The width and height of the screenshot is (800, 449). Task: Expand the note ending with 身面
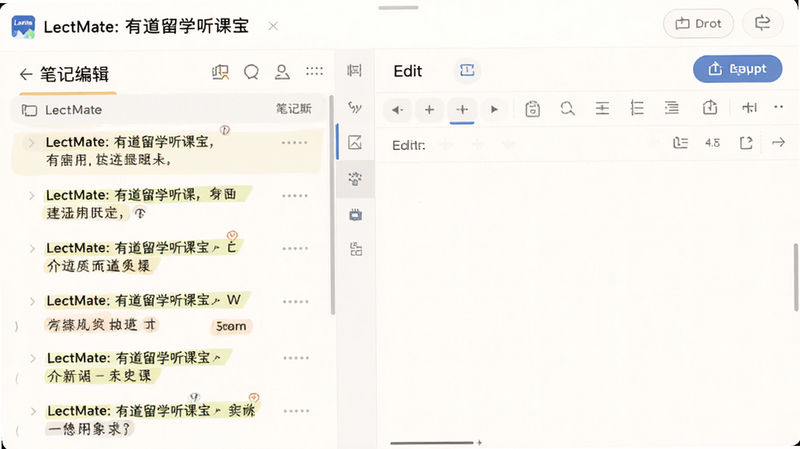pyautogui.click(x=32, y=195)
